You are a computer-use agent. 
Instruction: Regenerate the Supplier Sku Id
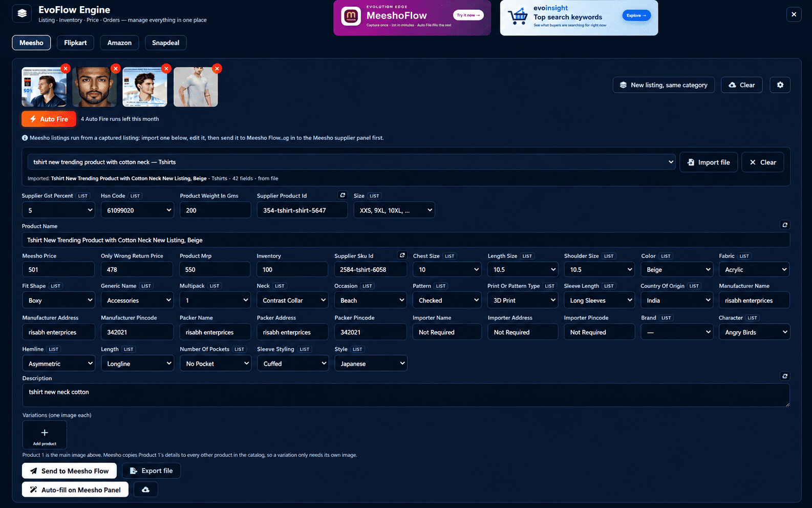tap(402, 255)
